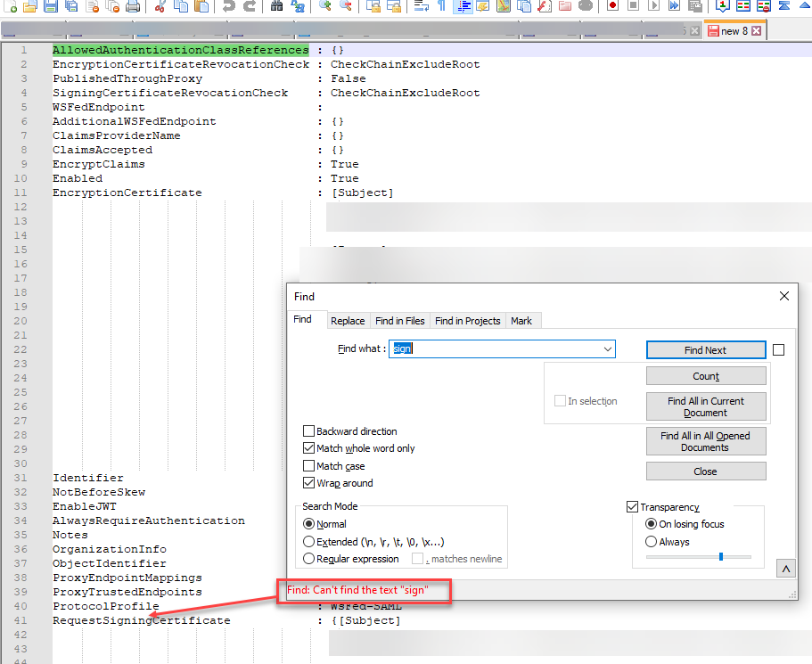Toggle word wrap toolbar icon

[421, 5]
